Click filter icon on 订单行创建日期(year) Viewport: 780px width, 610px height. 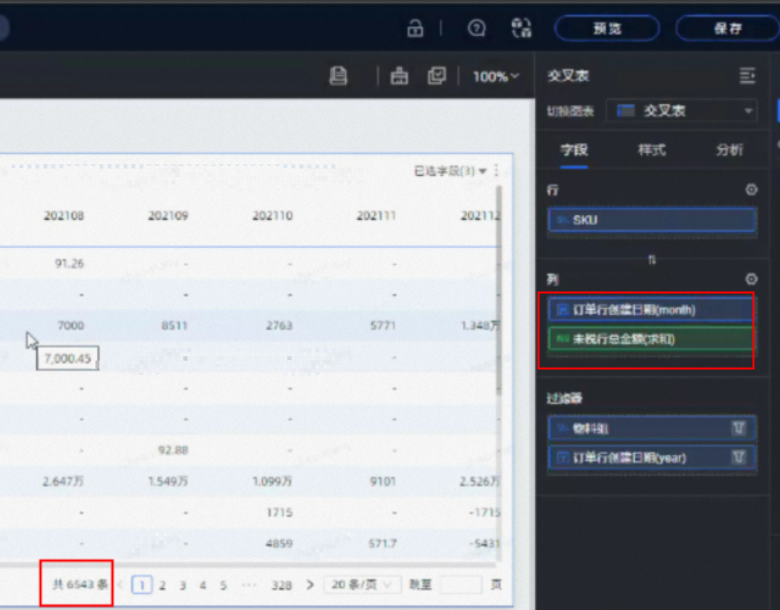pyautogui.click(x=739, y=458)
